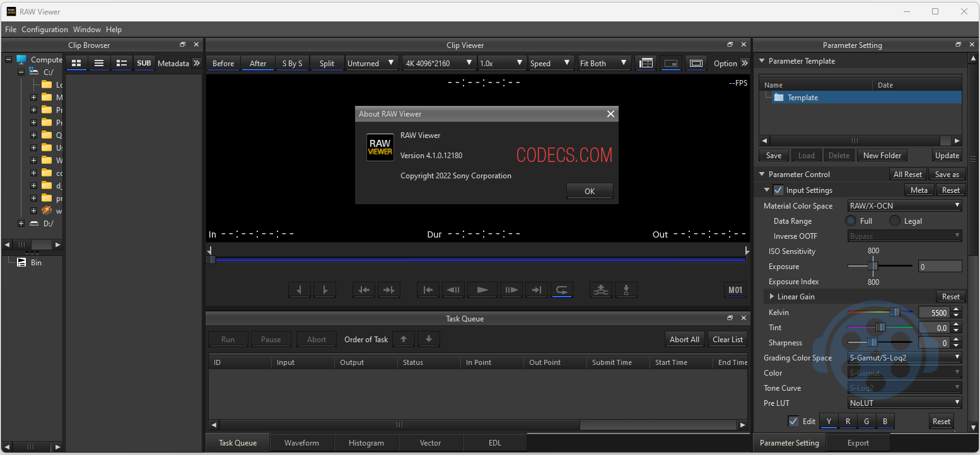Float the Clip Browser panel
Image resolution: width=980 pixels, height=455 pixels.
pos(183,45)
